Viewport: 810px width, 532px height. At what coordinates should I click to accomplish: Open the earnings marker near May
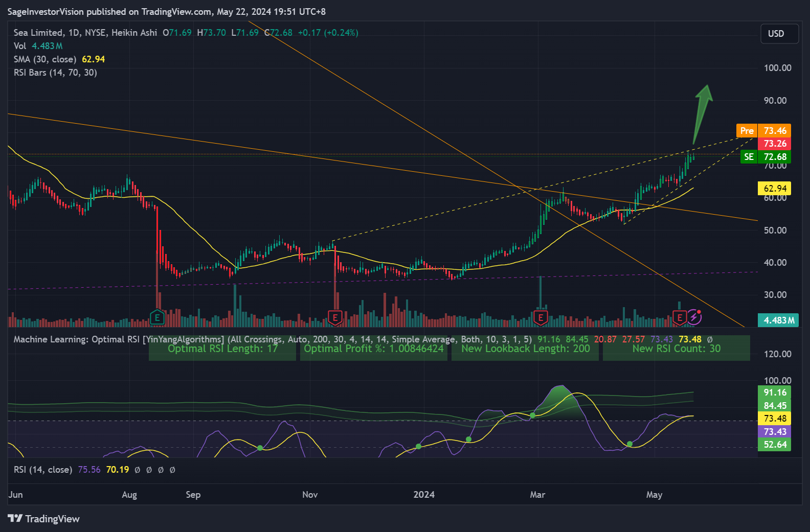(680, 317)
